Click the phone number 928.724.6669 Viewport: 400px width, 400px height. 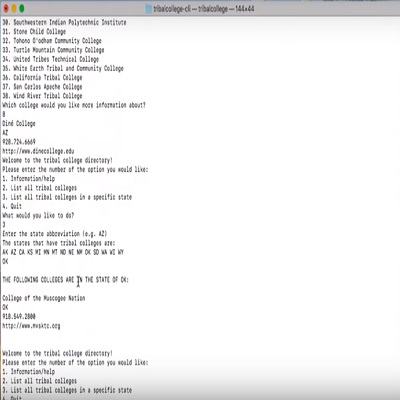[x=19, y=142]
